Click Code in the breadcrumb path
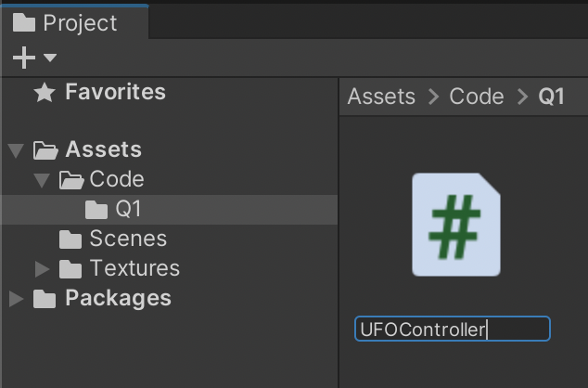This screenshot has height=388, width=588. (477, 97)
